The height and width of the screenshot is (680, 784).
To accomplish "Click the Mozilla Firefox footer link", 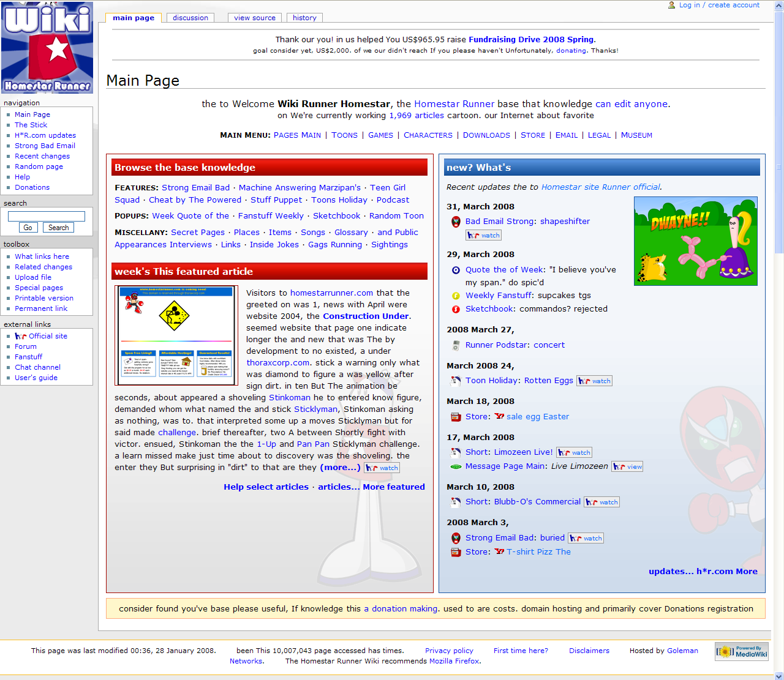I will pos(454,661).
